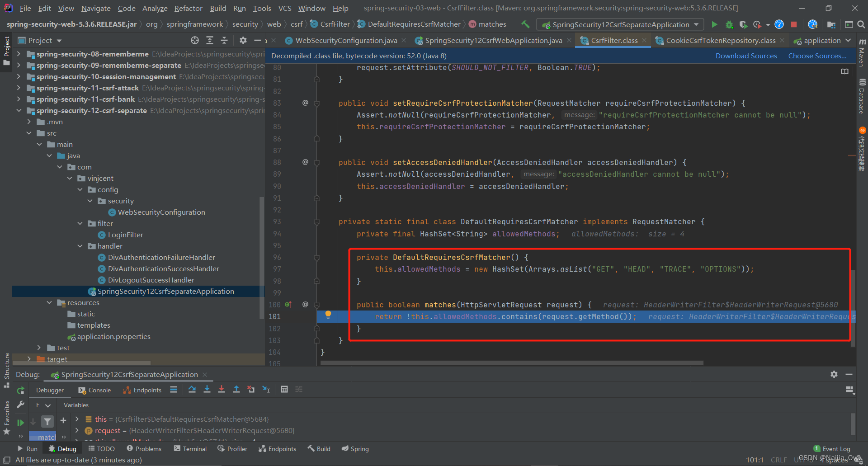Open Terminal tool window button
The image size is (868, 466).
(190, 449)
